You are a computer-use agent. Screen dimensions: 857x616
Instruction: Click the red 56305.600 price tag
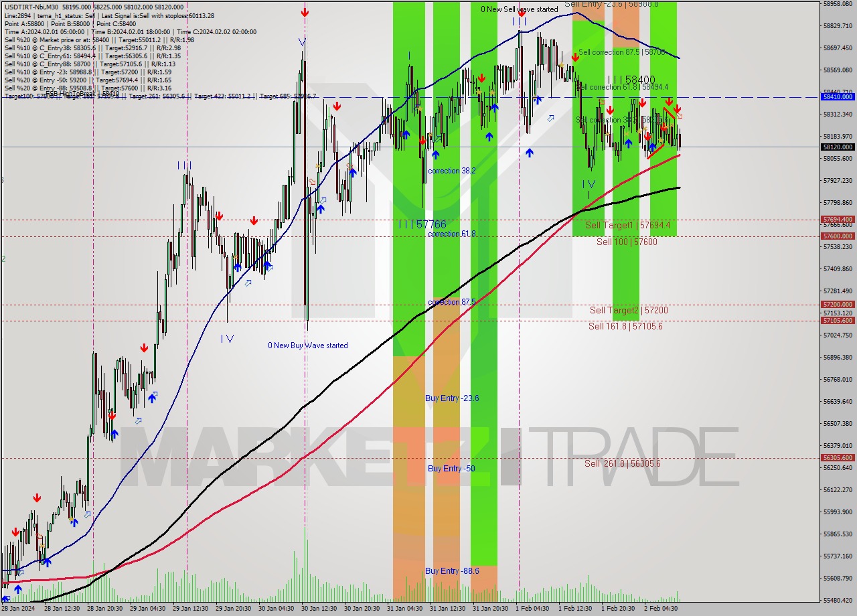[x=838, y=458]
